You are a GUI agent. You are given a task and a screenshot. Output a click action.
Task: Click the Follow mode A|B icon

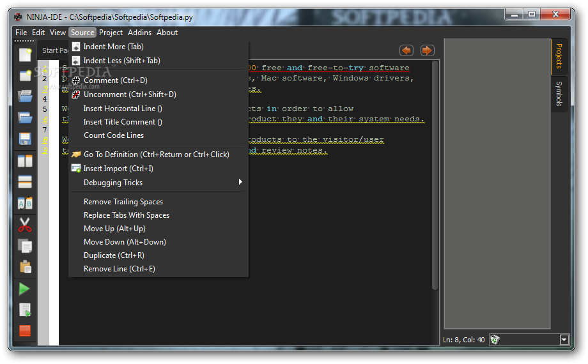(25, 204)
